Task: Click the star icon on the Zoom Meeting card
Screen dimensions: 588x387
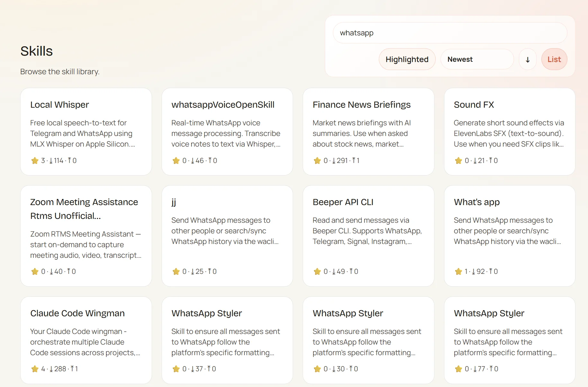Action: click(x=35, y=271)
